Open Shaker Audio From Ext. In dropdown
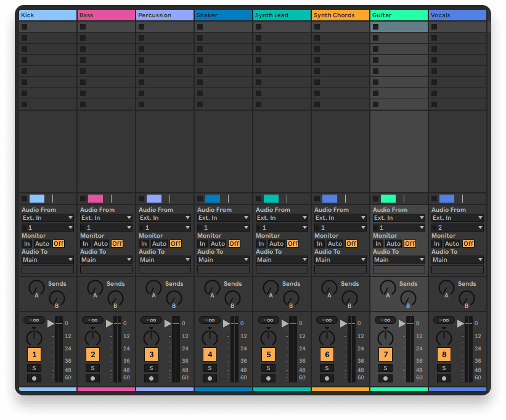 coord(223,218)
